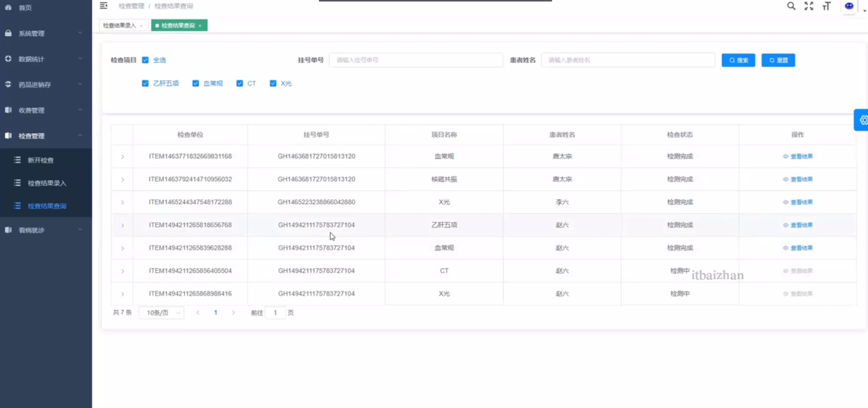Select page number 1 in pagination
Viewport: 868px width, 408px height.
(x=215, y=312)
